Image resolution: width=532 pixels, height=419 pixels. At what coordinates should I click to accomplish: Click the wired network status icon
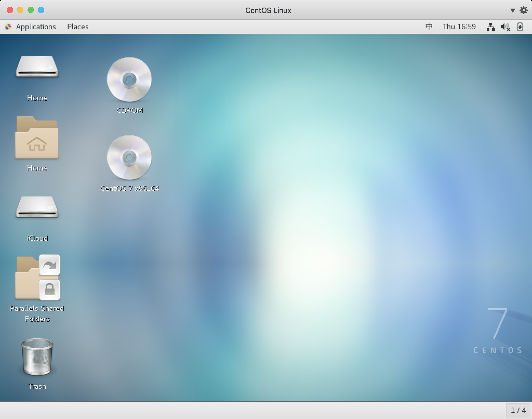[x=490, y=27]
